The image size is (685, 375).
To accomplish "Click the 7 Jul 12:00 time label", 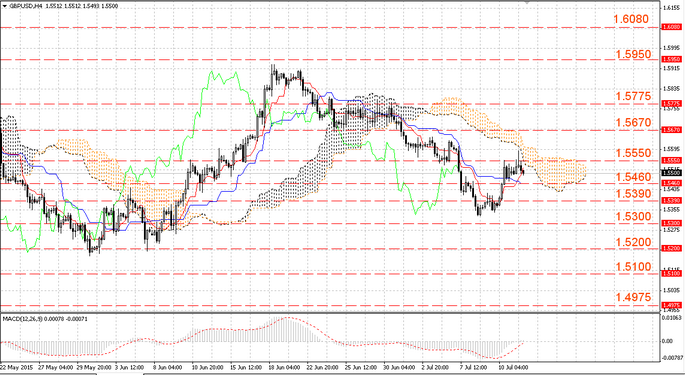I will click(x=474, y=368).
